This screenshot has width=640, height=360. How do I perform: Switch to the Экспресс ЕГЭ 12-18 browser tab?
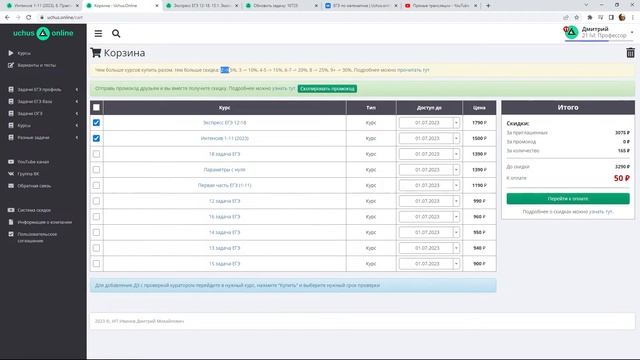point(203,6)
